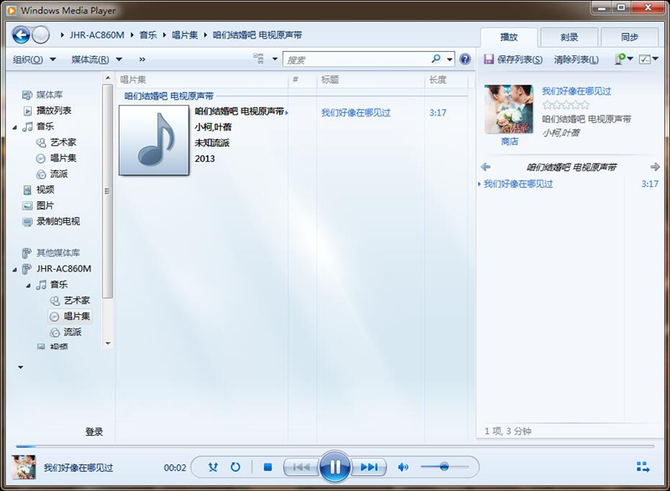Click the navigation pane scrollbar down arrow
The height and width of the screenshot is (491, 670).
(108, 343)
